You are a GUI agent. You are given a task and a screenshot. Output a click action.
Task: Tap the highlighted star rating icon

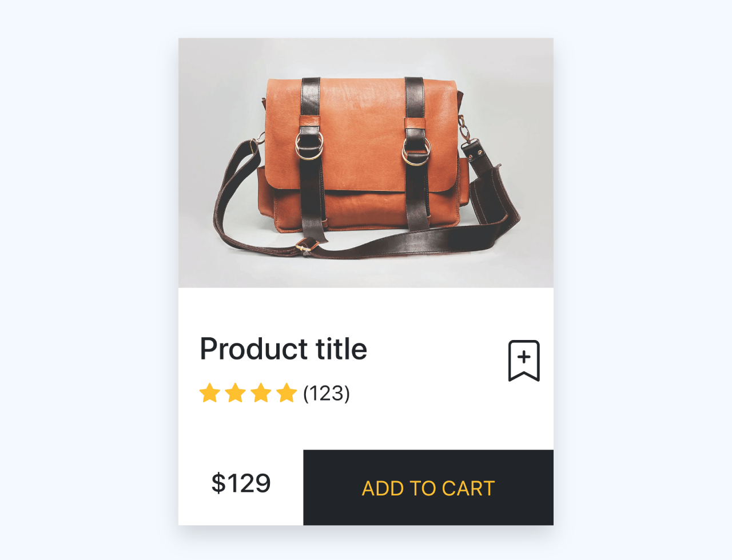(248, 393)
